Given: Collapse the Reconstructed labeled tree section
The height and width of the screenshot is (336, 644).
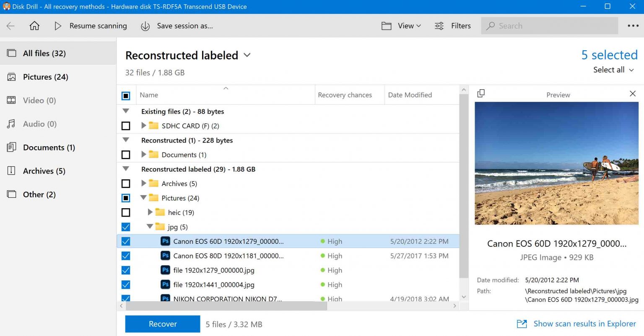Looking at the screenshot, I should point(126,169).
